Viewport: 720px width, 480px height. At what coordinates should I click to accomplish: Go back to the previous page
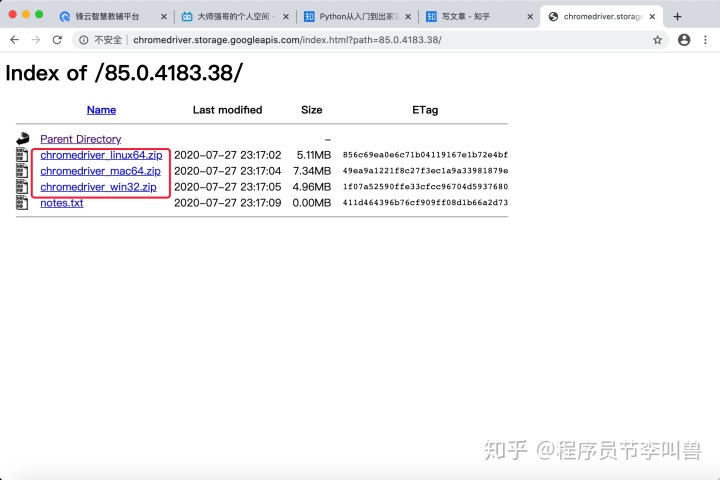(14, 40)
